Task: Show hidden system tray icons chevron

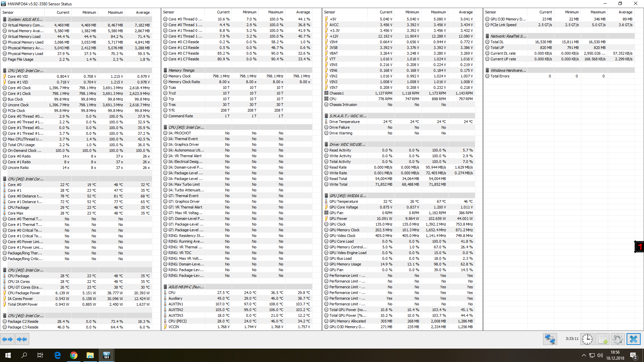Action: (584, 355)
